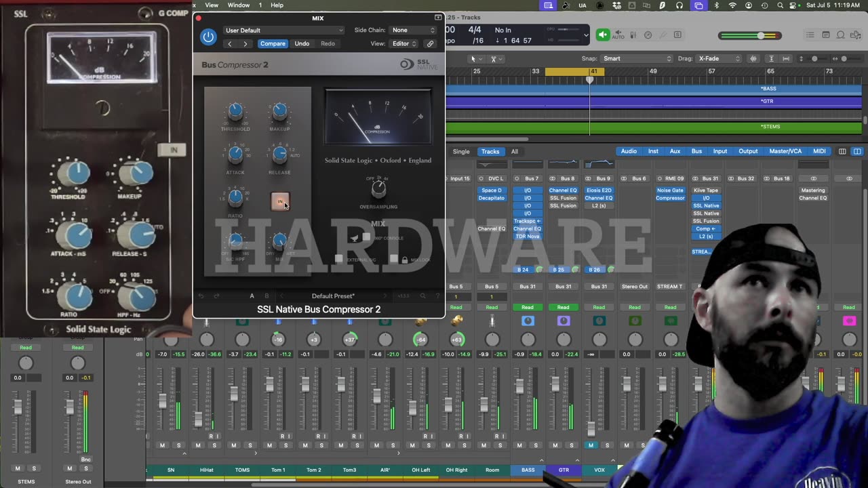
Task: Click the Bluetooth icon in menu bar
Action: [716, 5]
